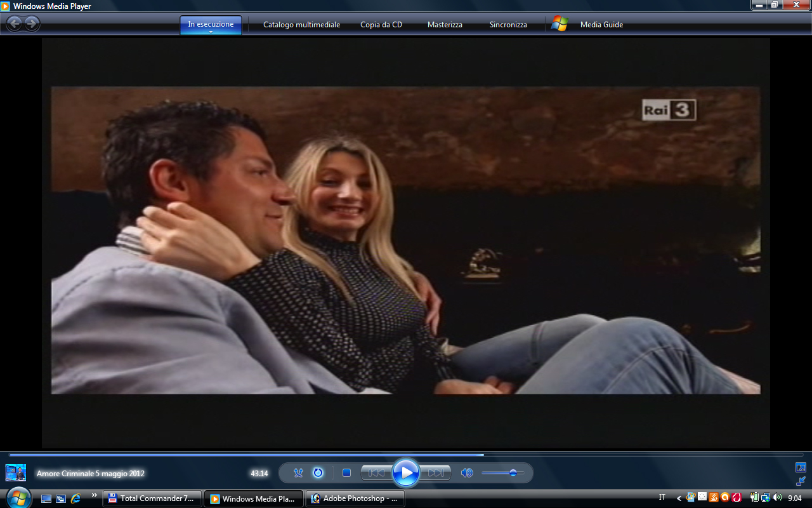Click the network connection tray icon
This screenshot has height=508, width=812.
pos(766,498)
